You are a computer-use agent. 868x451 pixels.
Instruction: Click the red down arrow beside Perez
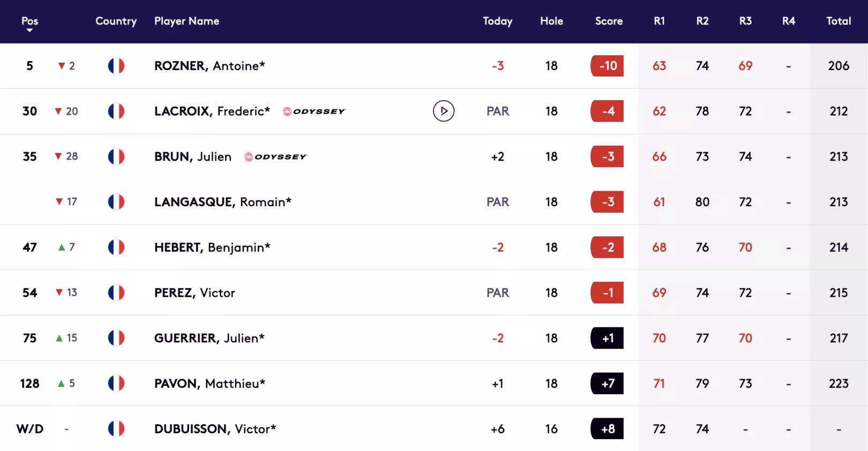59,292
